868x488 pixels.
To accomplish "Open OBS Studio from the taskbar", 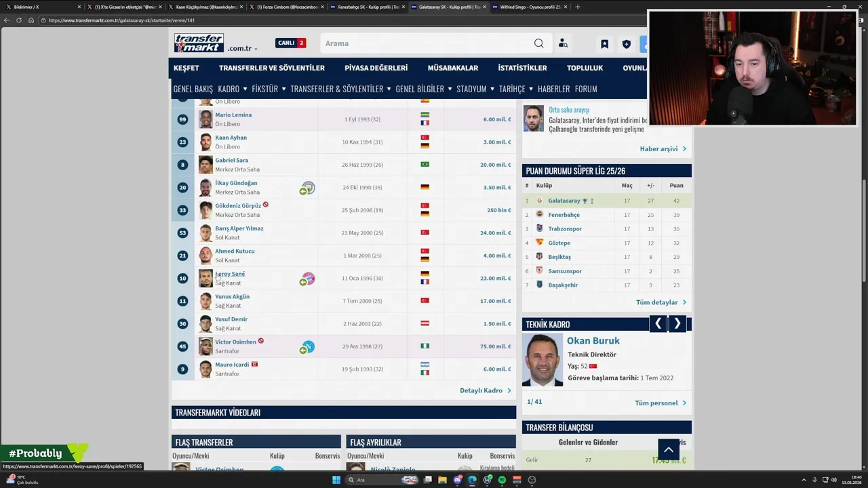I will (x=532, y=480).
